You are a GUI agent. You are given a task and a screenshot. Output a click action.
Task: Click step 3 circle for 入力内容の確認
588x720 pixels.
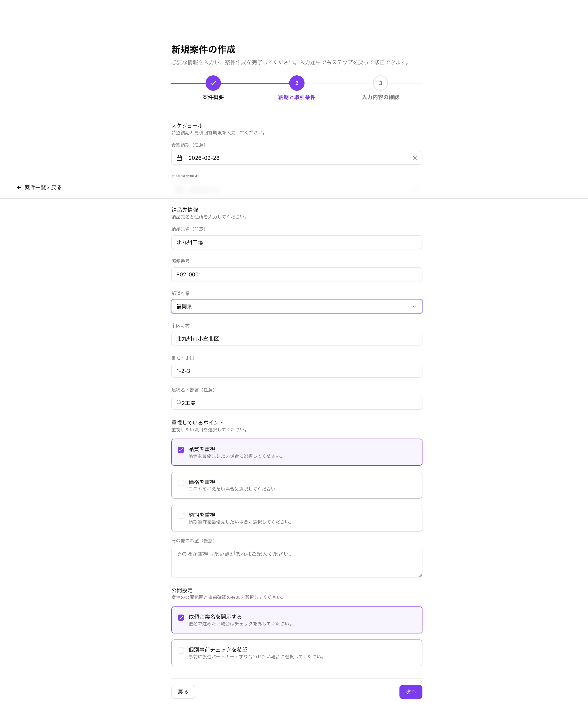380,83
